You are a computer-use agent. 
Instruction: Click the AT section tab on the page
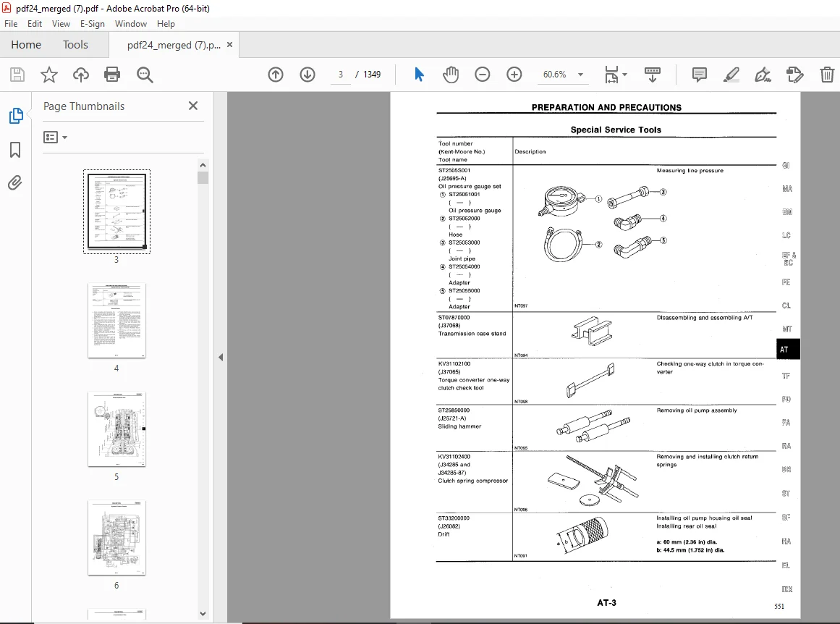787,350
